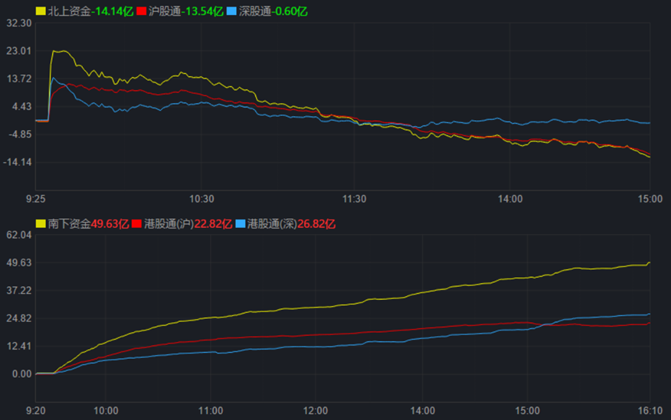Screen dimensions: 671x420
Task: Select the 12:00 time mark on bottom chart
Action: click(x=316, y=410)
